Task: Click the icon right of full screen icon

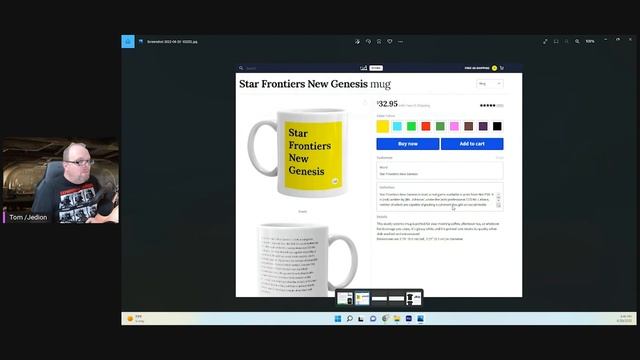Action: click(556, 42)
